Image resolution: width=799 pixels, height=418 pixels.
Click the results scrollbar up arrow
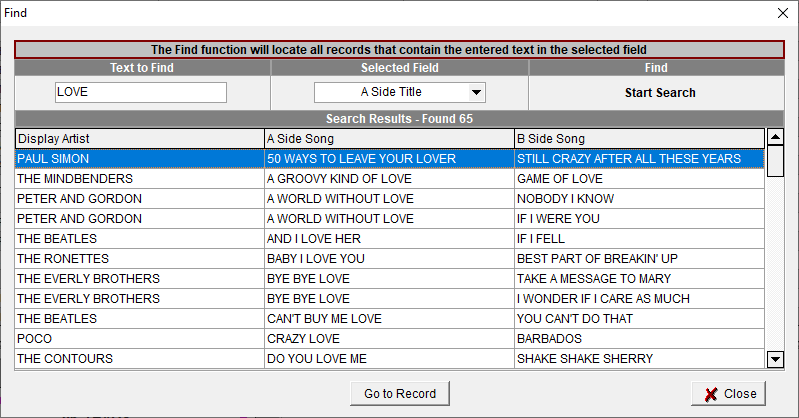pyautogui.click(x=775, y=137)
